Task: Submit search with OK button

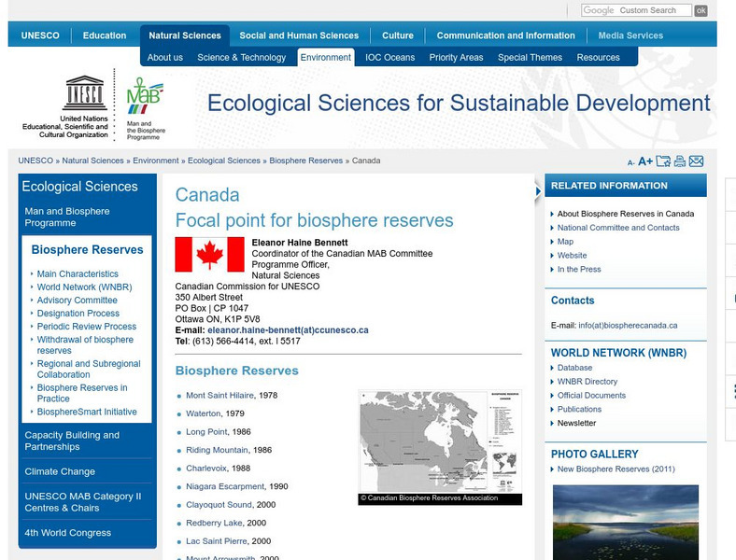Action: click(x=701, y=10)
